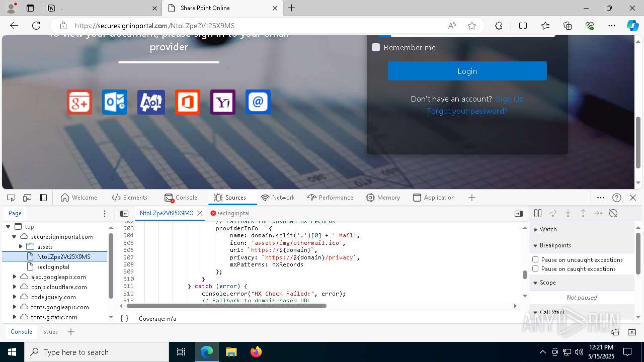
Task: Click the Yahoo provider icon
Action: coord(223,102)
